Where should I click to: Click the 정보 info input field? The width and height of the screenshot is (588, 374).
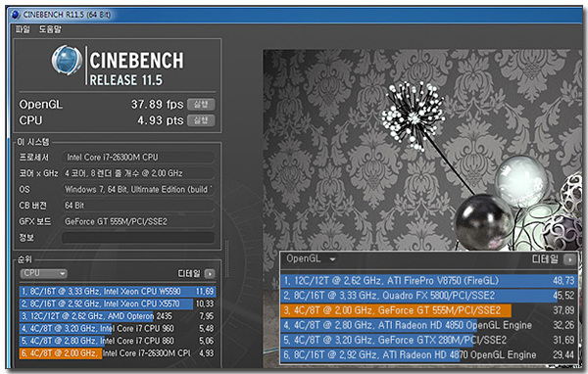click(138, 238)
